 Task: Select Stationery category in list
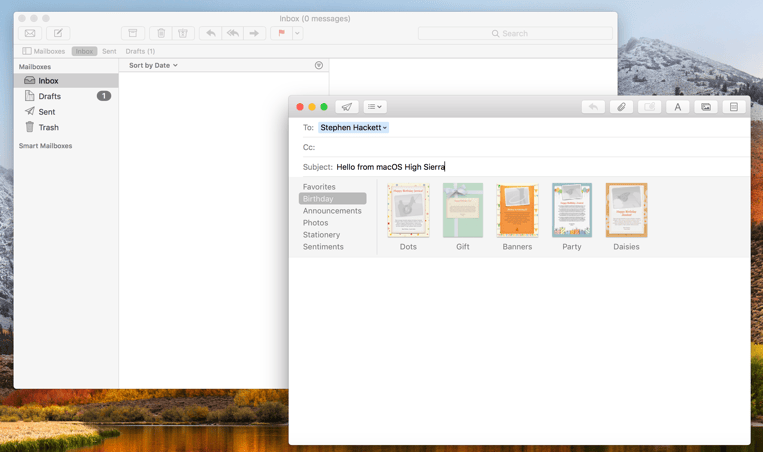[321, 235]
